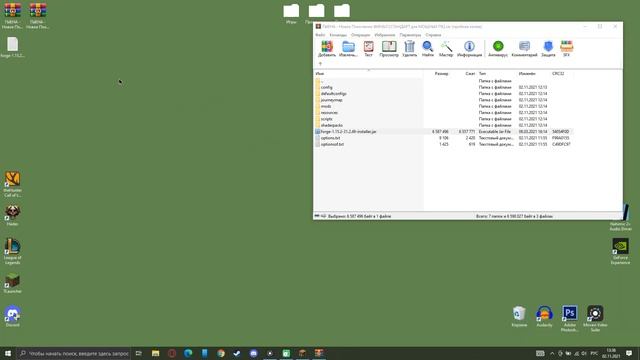
Task: Open the Операции menu
Action: pyautogui.click(x=360, y=35)
